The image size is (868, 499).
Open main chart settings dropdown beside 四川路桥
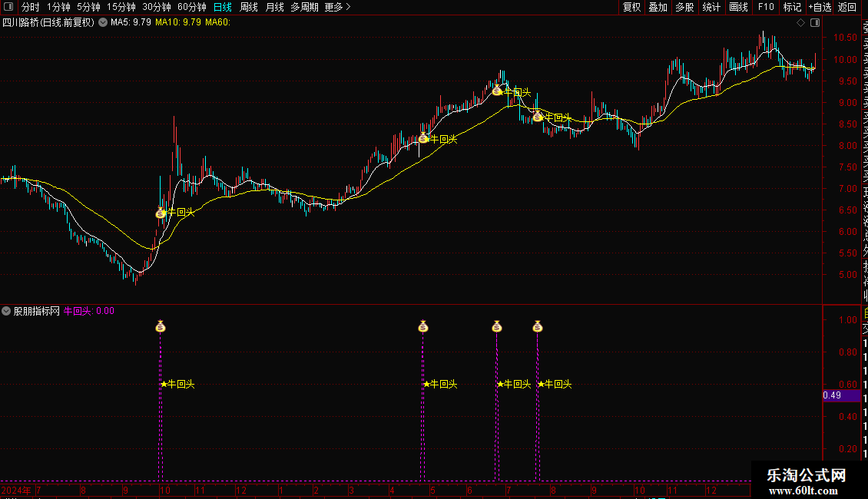tap(103, 23)
